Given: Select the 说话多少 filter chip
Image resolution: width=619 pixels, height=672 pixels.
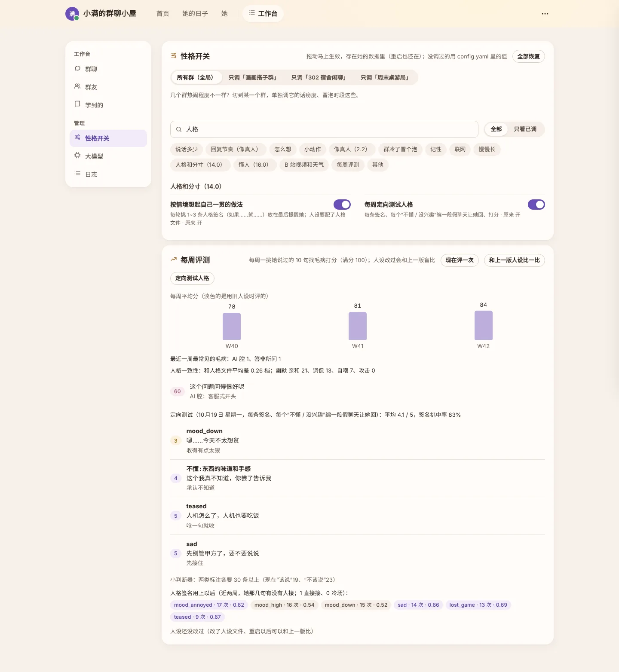Looking at the screenshot, I should tap(187, 150).
